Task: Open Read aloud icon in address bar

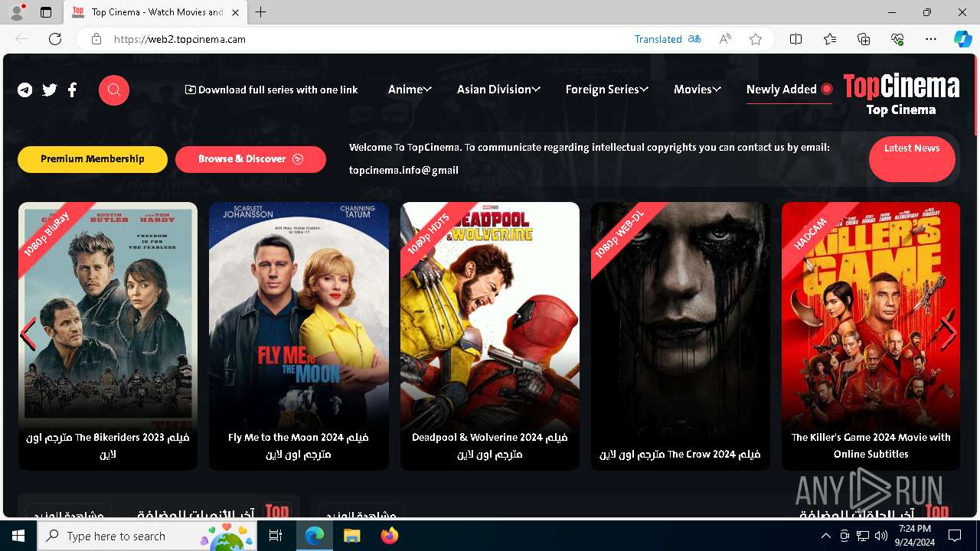Action: pyautogui.click(x=725, y=39)
